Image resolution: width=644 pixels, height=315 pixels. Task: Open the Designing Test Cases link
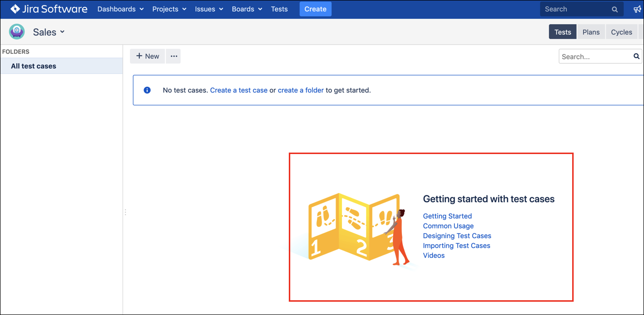457,236
